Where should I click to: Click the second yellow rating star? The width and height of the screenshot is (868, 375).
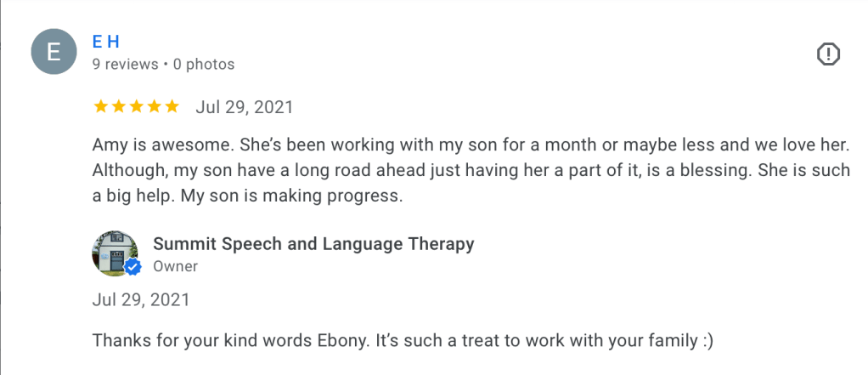coord(118,106)
